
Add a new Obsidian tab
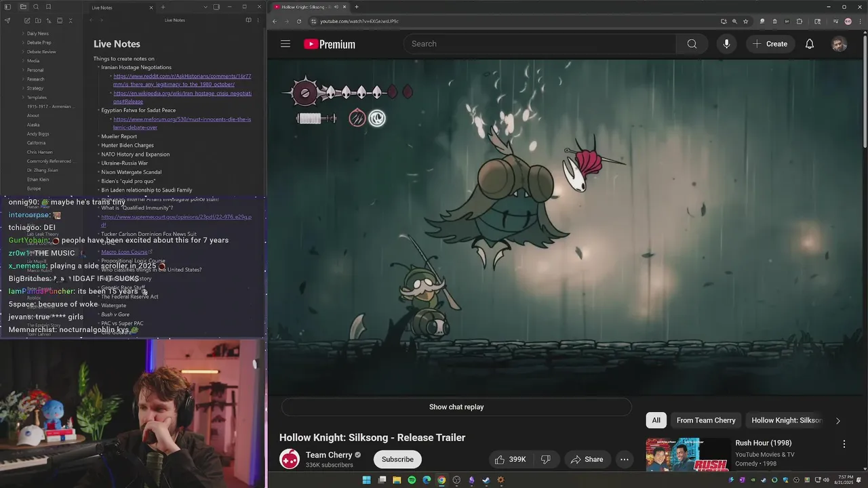click(163, 7)
